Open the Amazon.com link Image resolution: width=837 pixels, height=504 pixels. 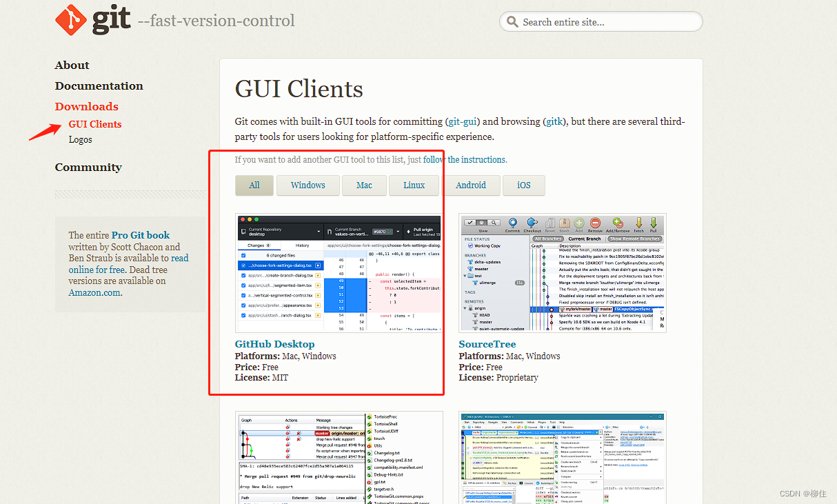point(95,292)
